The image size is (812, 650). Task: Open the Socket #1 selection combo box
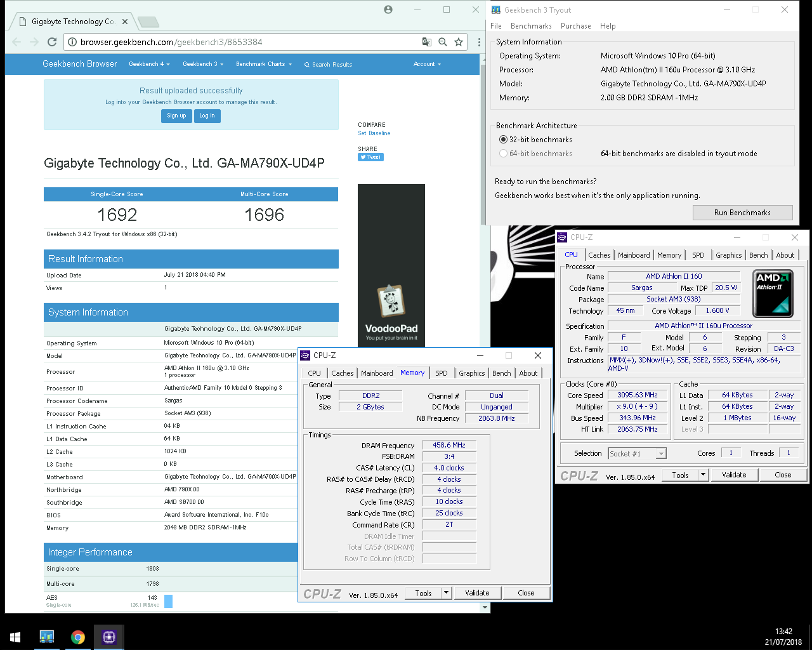tap(637, 453)
